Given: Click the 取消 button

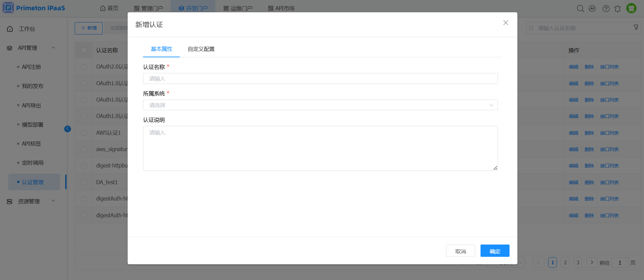Looking at the screenshot, I should point(460,251).
